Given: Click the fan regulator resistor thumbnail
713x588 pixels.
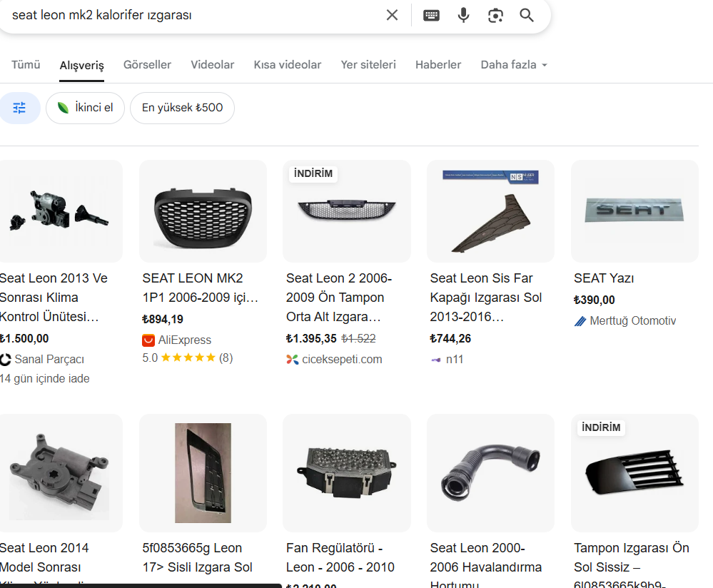Looking at the screenshot, I should coord(346,473).
